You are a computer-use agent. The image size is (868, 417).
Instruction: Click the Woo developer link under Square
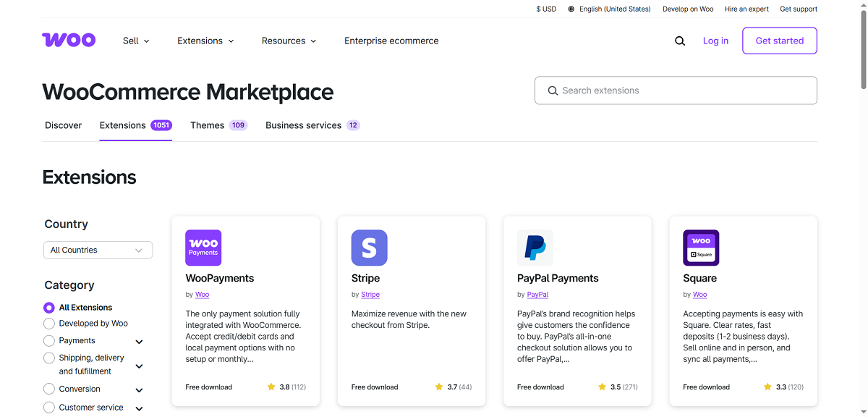[x=700, y=295]
